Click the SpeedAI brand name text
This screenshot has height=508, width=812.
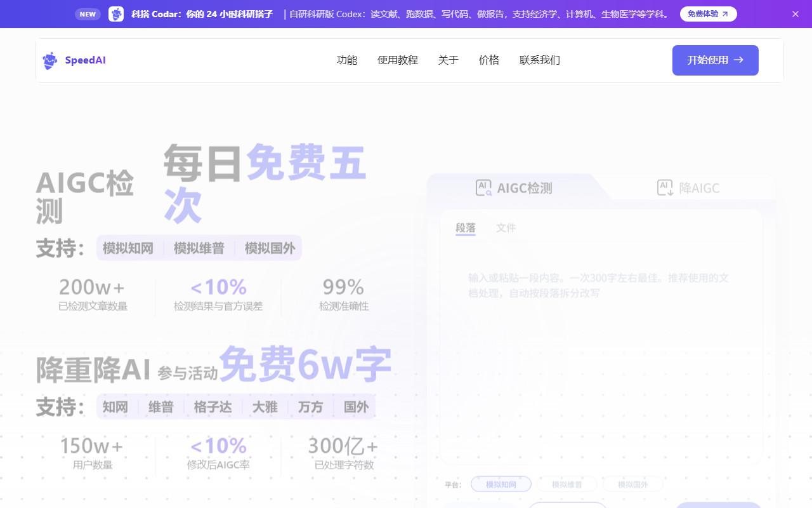pos(85,60)
